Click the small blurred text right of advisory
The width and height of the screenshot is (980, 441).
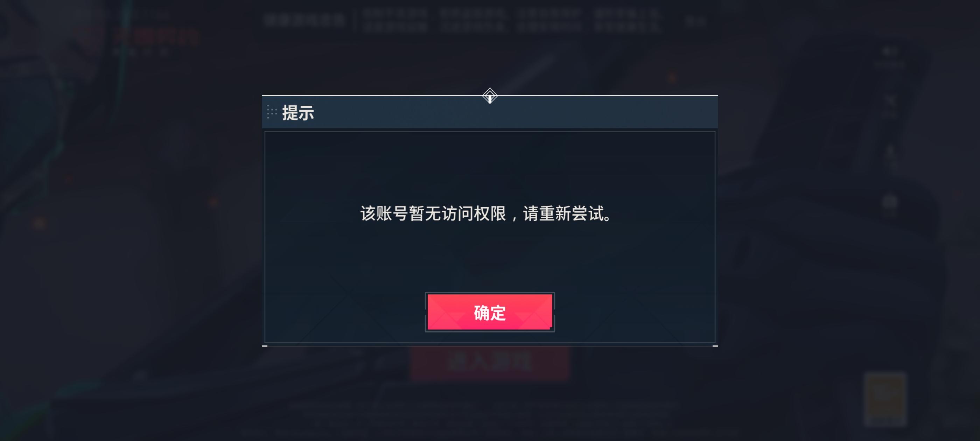click(695, 21)
